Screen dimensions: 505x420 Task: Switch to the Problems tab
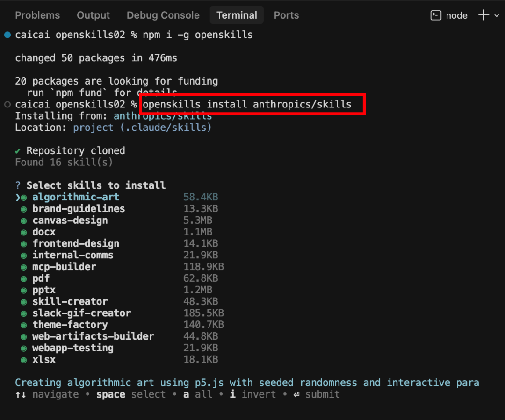(x=37, y=15)
